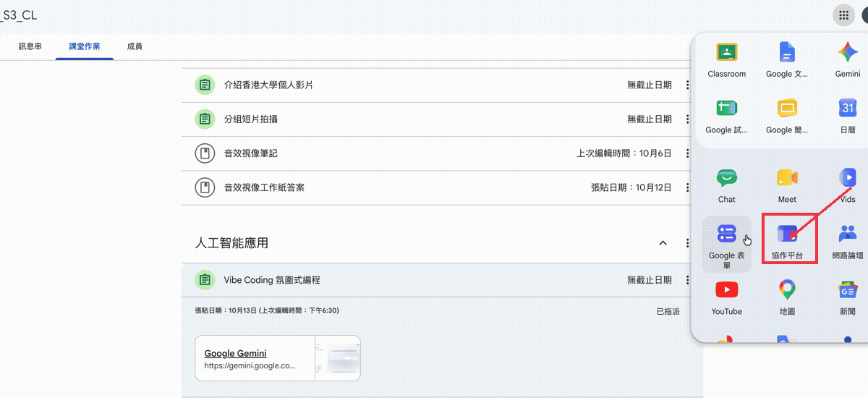Screen dimensions: 868x398
Task: Open Google Docs from the apps panel
Action: 787,60
